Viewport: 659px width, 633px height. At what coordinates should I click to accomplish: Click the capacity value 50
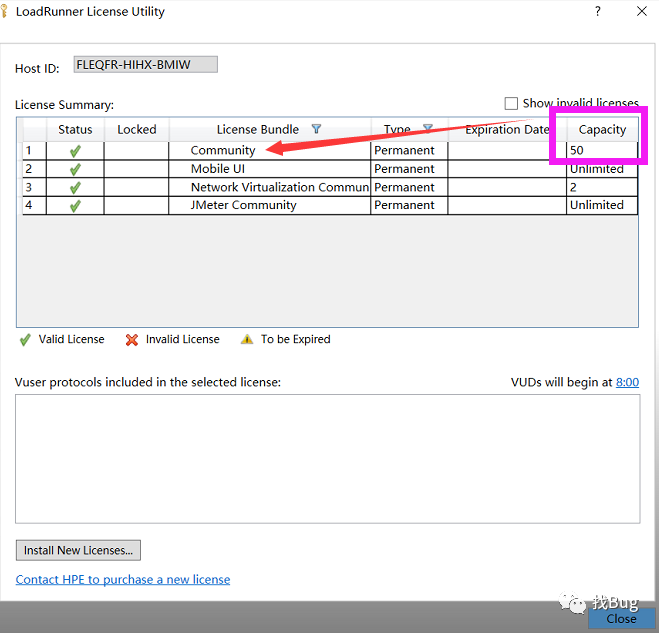577,150
